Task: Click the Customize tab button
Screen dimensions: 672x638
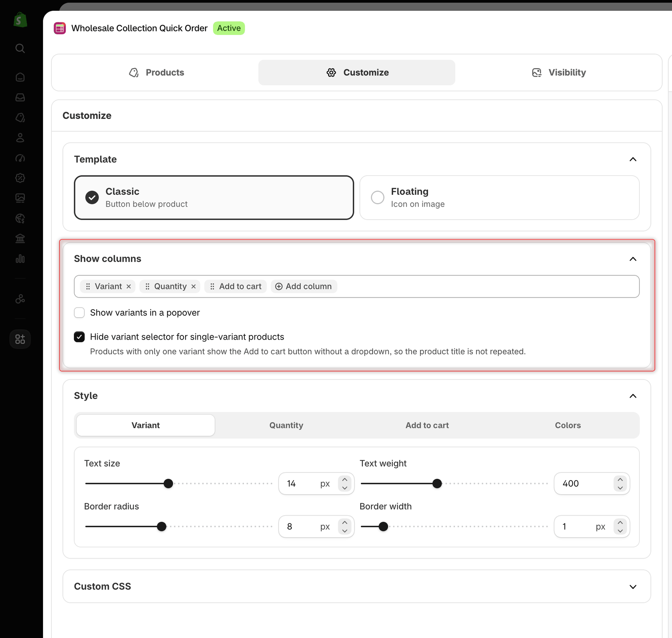Action: (x=357, y=72)
